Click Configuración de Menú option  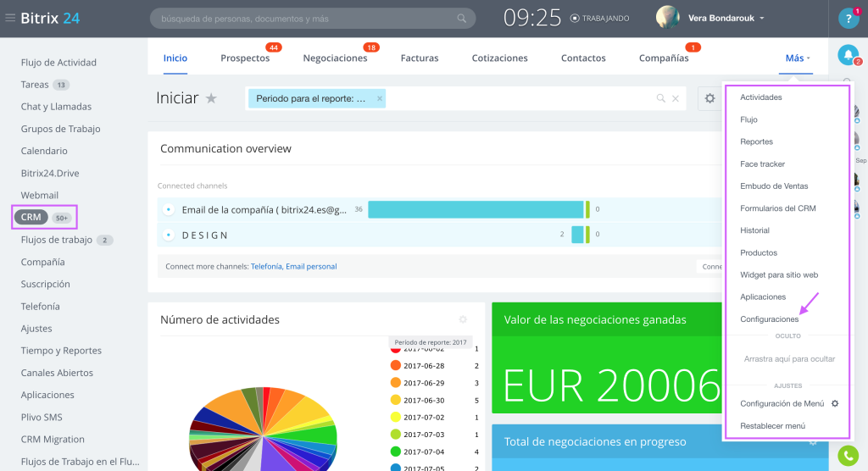pos(782,403)
